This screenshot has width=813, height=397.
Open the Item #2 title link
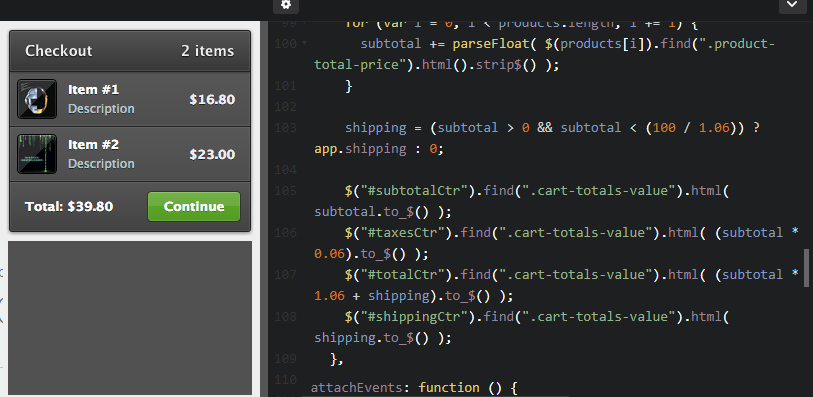pos(93,145)
